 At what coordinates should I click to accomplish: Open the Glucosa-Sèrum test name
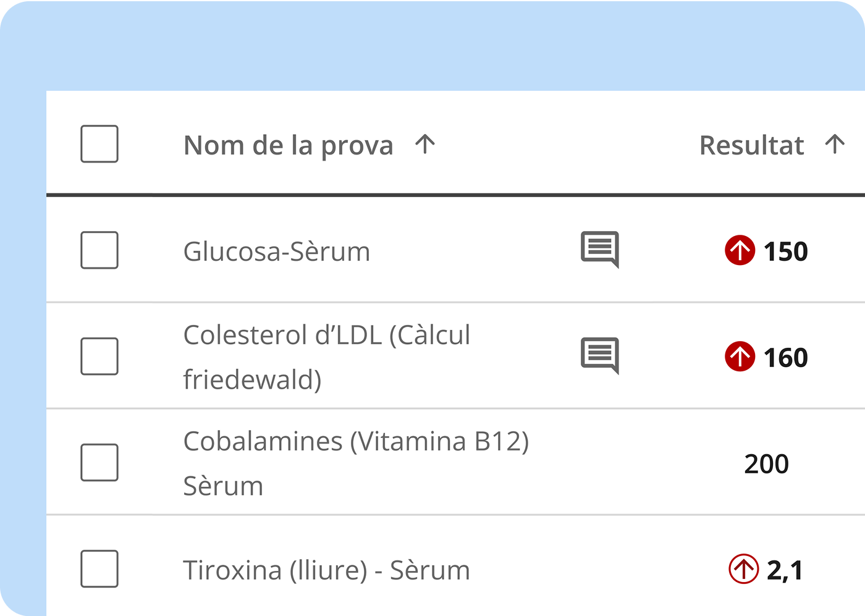[x=277, y=251]
